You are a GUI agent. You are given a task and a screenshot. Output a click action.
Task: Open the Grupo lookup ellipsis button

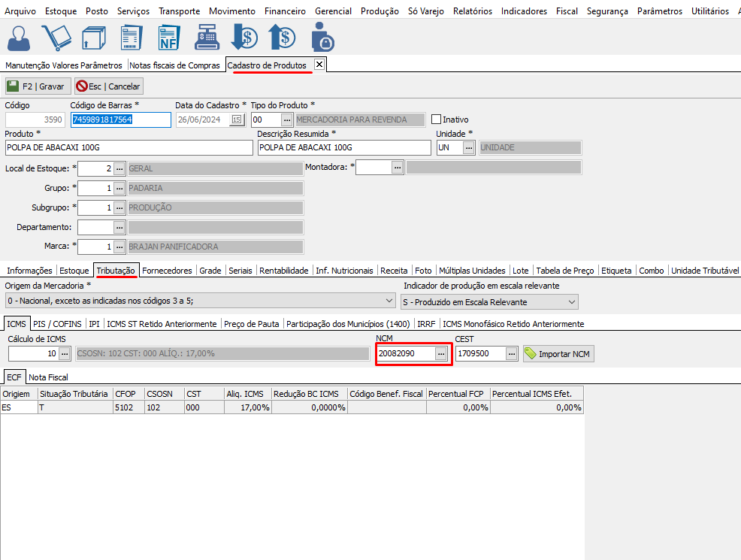(x=119, y=188)
